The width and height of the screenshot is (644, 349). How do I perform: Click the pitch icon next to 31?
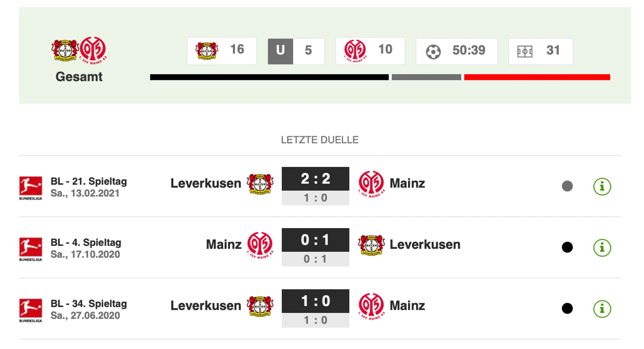(525, 52)
